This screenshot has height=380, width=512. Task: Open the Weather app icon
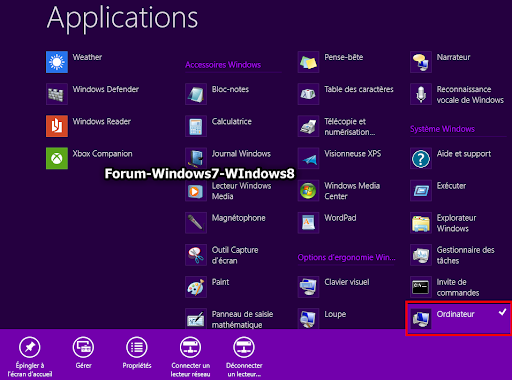click(57, 62)
